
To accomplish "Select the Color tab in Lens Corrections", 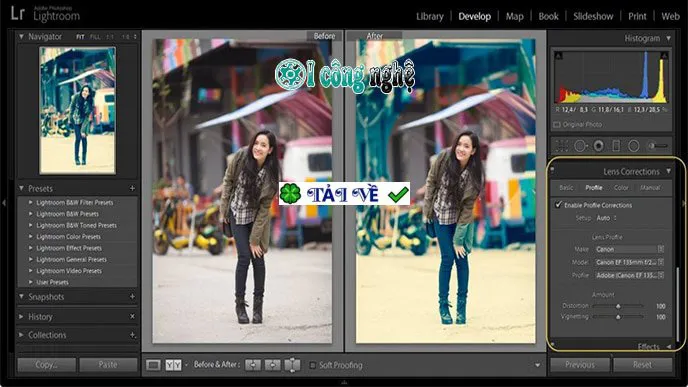I will tap(621, 188).
